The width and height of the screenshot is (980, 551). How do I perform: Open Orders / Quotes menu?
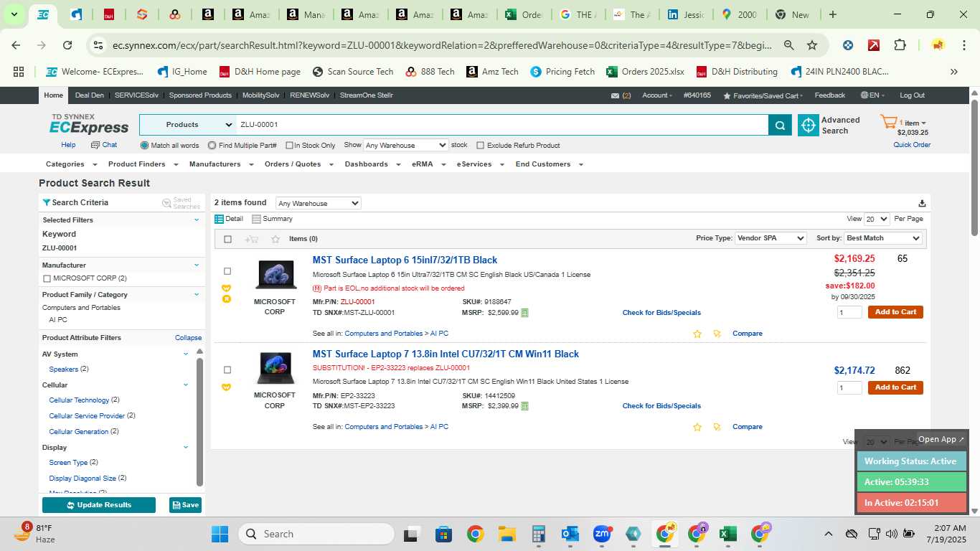pos(298,164)
